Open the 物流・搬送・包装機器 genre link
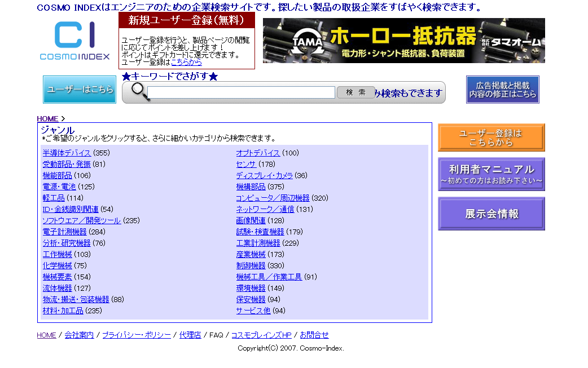The height and width of the screenshot is (368, 588). (76, 299)
